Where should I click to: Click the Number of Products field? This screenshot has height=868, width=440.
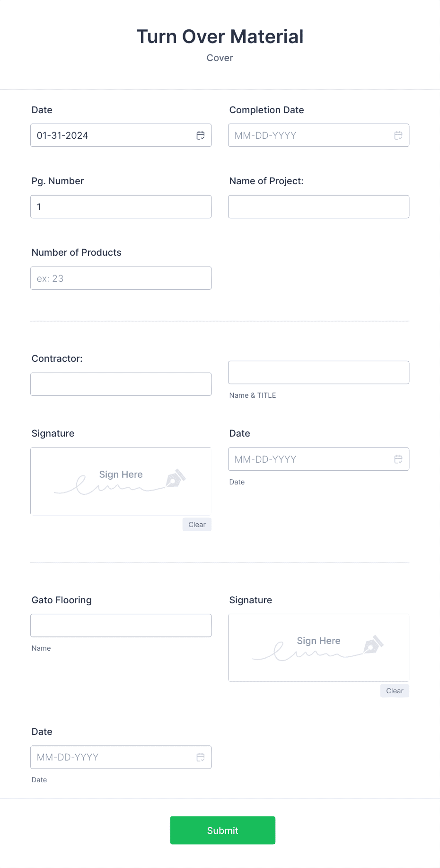pos(121,278)
